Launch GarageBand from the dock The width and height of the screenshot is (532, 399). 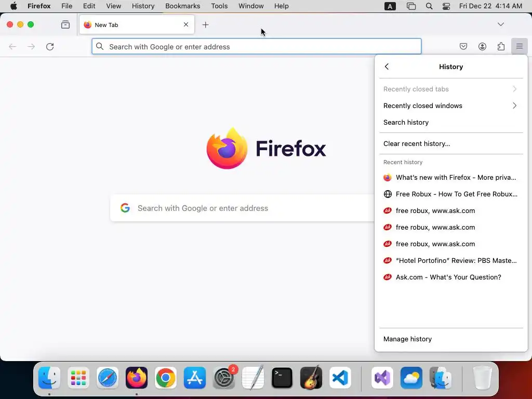click(x=311, y=378)
